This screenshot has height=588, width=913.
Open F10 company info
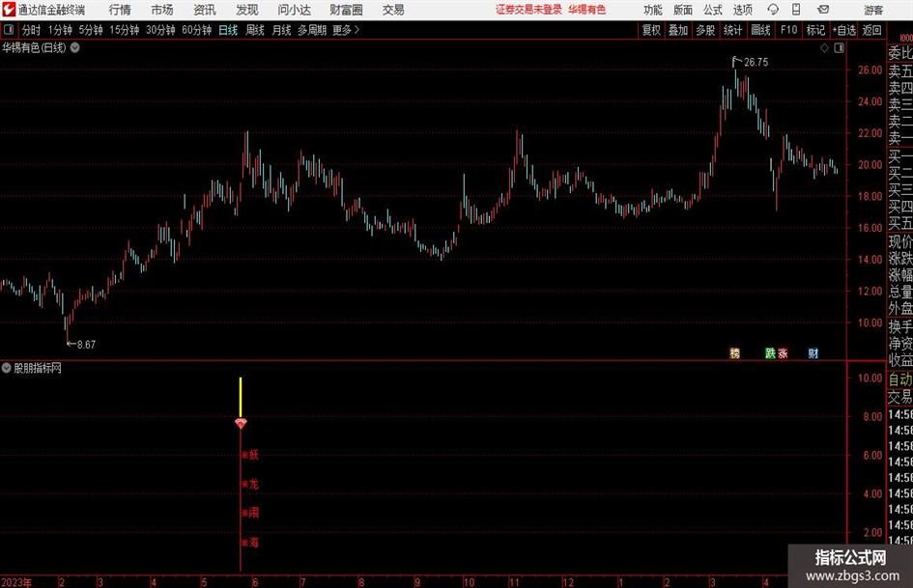pos(789,30)
